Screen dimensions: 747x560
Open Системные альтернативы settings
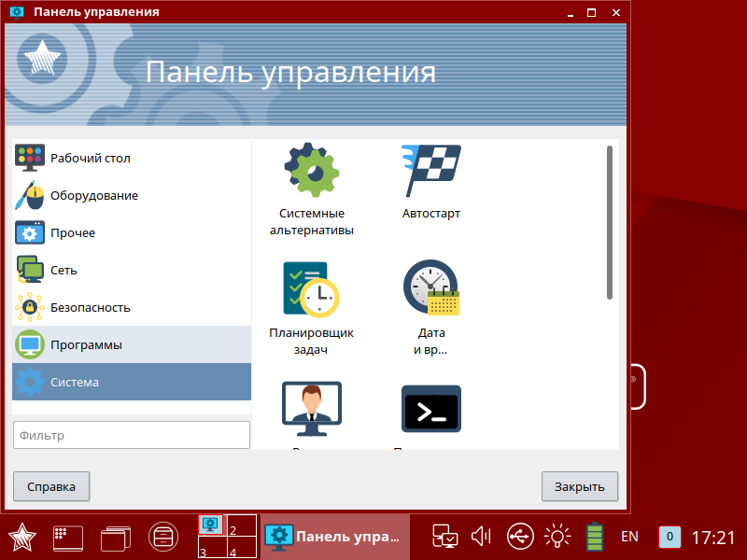point(312,170)
